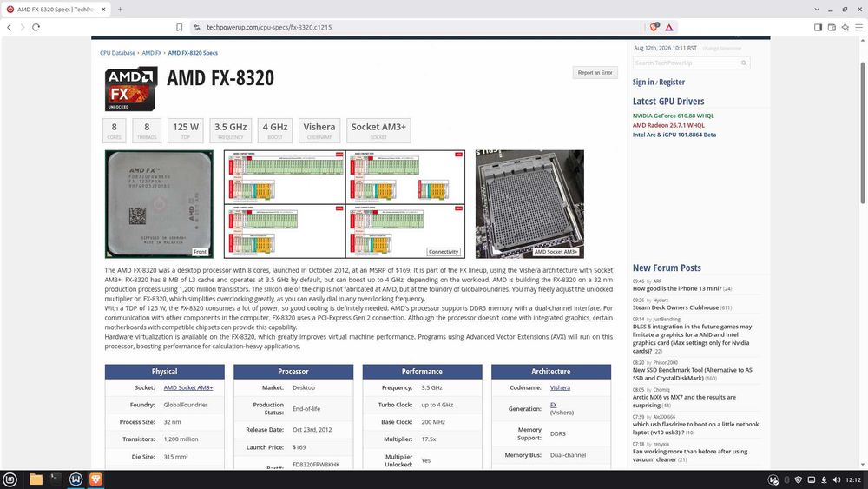Open a new browser tab

(120, 10)
